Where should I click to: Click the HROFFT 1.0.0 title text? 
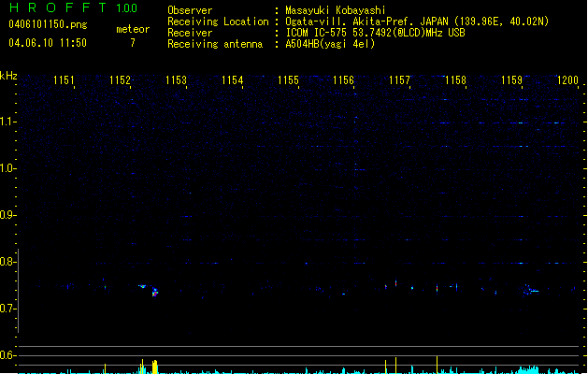(x=73, y=7)
